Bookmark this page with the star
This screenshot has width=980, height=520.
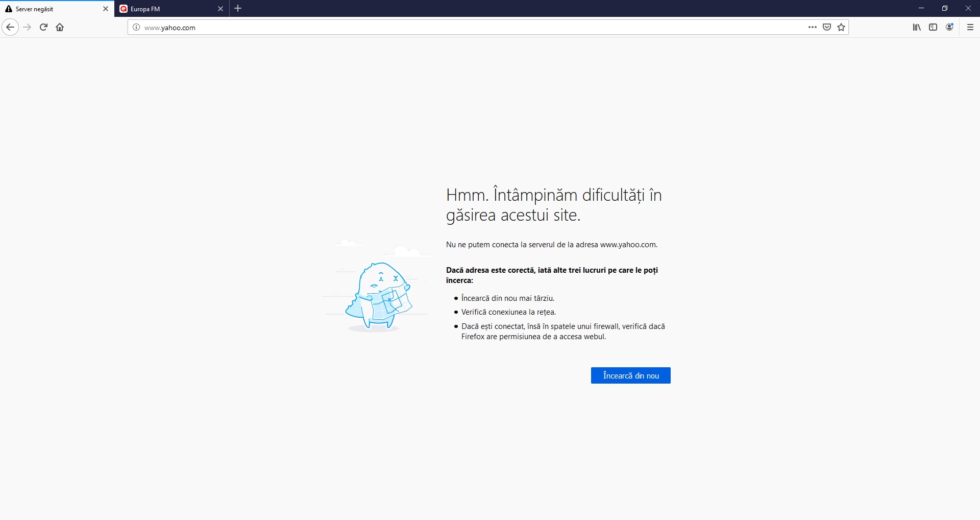pos(841,28)
